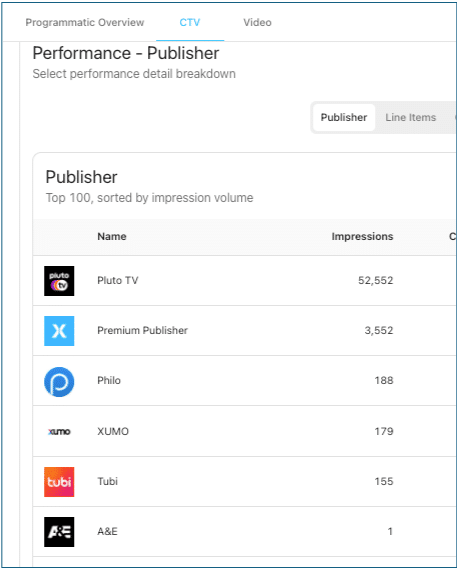Viewport: 457px width, 568px height.
Task: Open the CTV tab
Action: tap(190, 22)
